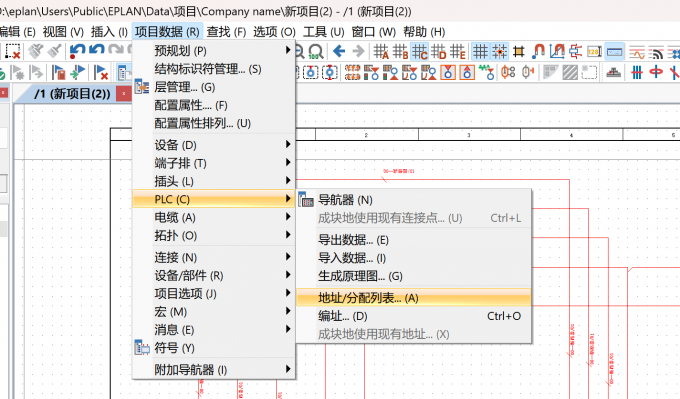Go back with the blue left arrow

pyautogui.click(x=339, y=51)
